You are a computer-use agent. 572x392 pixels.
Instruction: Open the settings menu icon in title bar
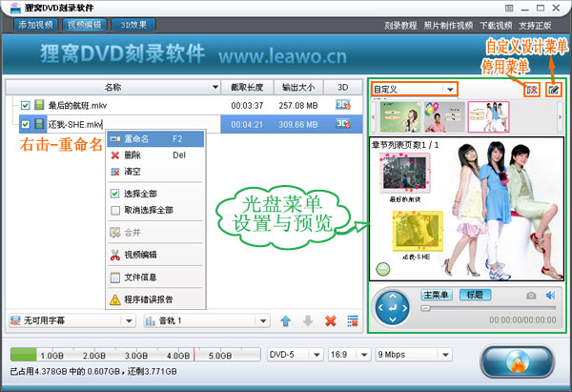pyautogui.click(x=509, y=8)
